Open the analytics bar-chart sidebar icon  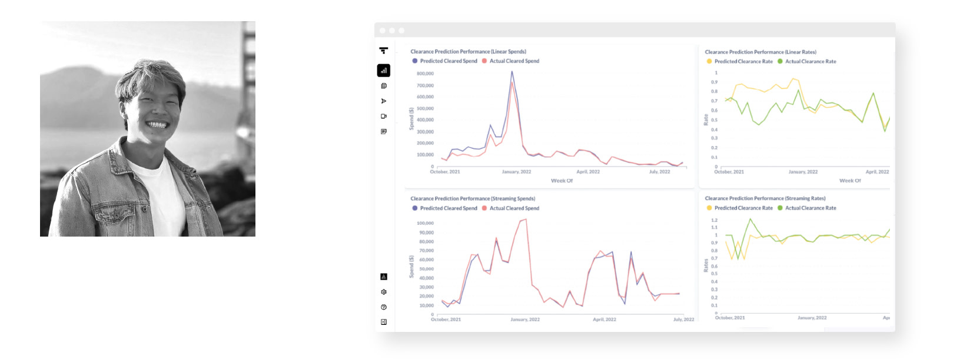click(x=384, y=71)
